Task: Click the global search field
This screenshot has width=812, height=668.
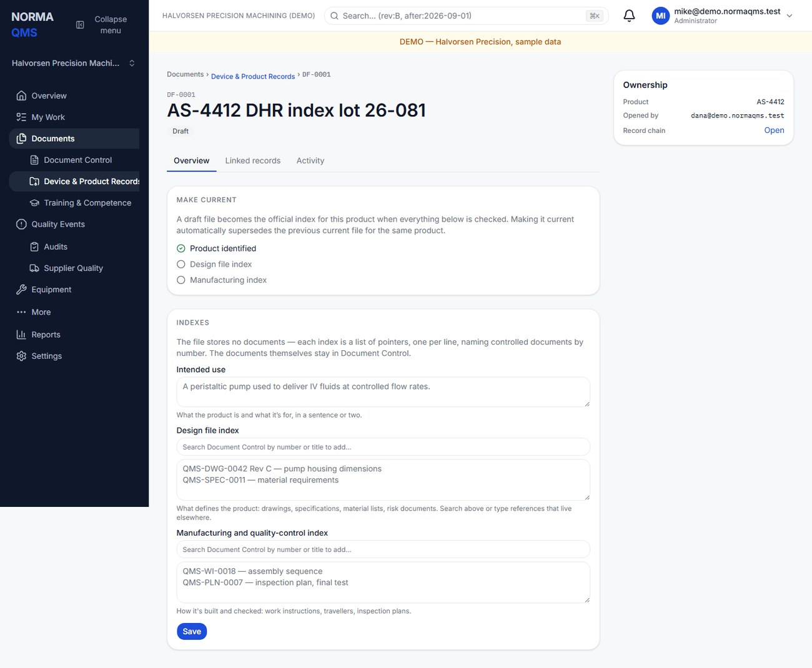Action: coord(466,16)
